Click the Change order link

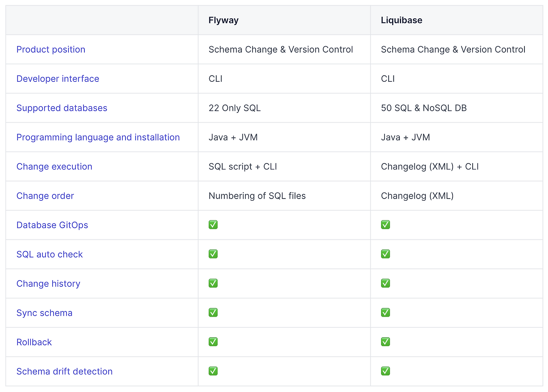[x=45, y=196]
